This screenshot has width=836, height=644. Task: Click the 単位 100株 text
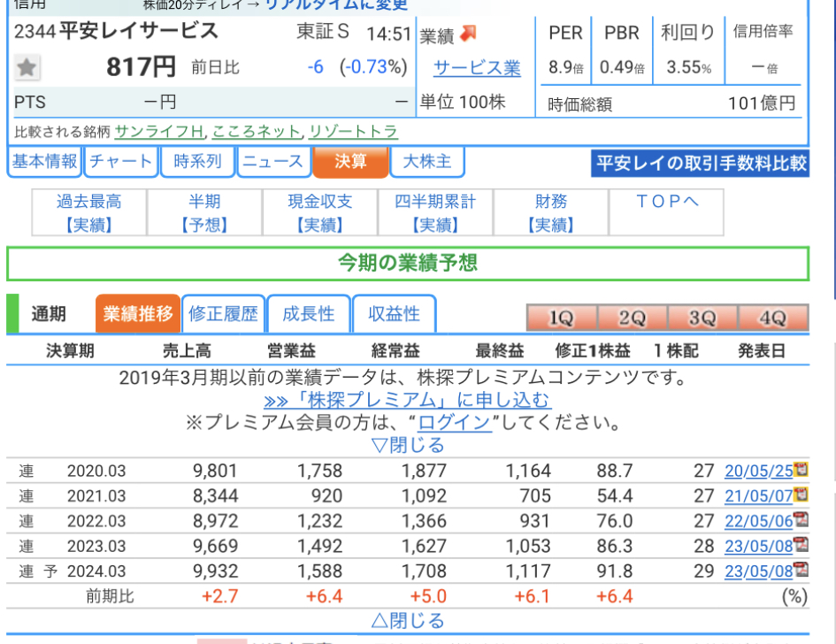point(463,102)
